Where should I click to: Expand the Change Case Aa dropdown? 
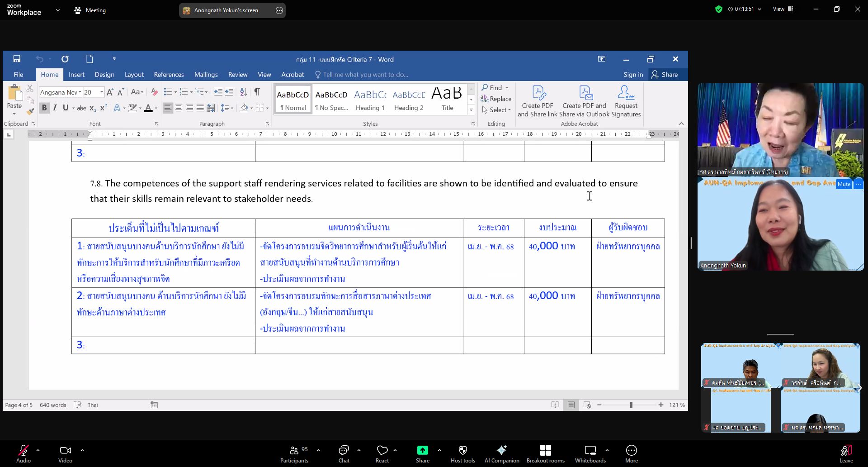pos(137,92)
